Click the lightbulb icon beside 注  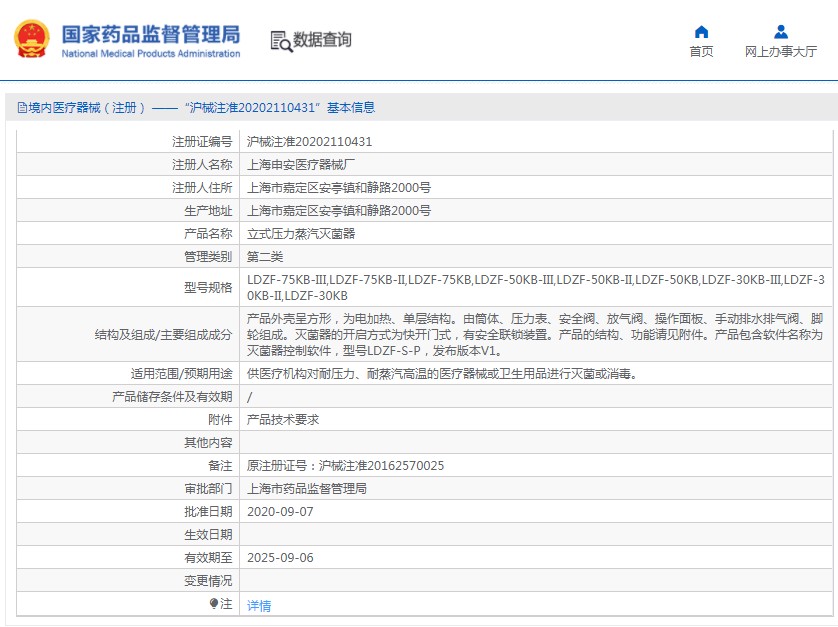pos(214,604)
